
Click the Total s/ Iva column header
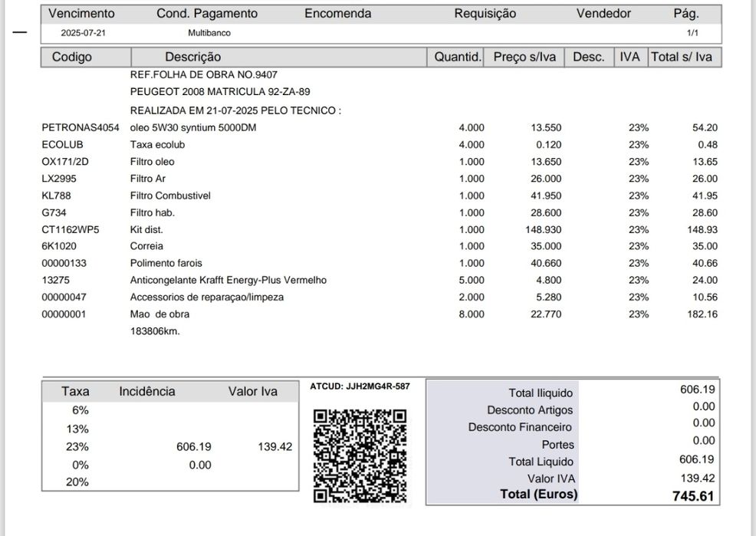[682, 57]
